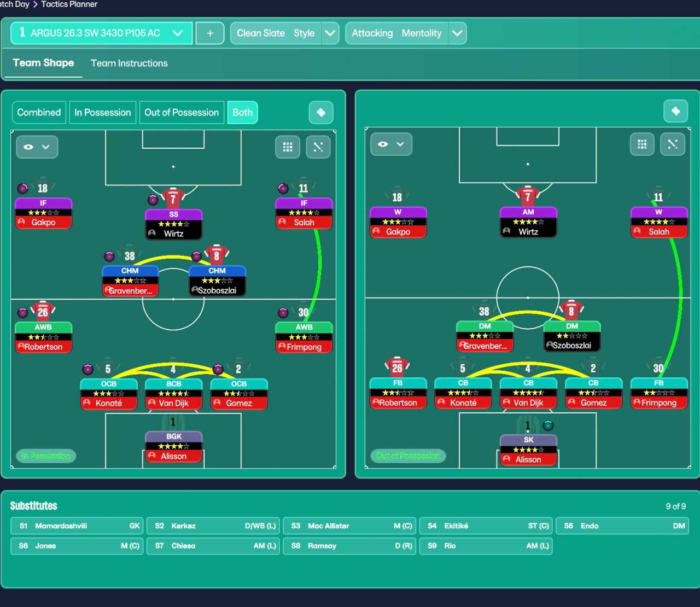Click Salah's W role card out of possession
Screen dimensions: 700x607
[x=659, y=222]
